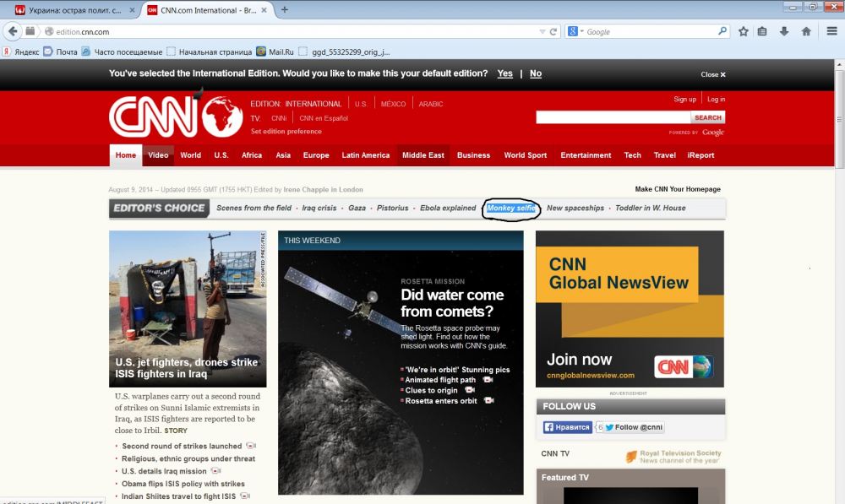Screen dimensions: 845x504
Task: Open Sign up link
Action: pyautogui.click(x=685, y=99)
